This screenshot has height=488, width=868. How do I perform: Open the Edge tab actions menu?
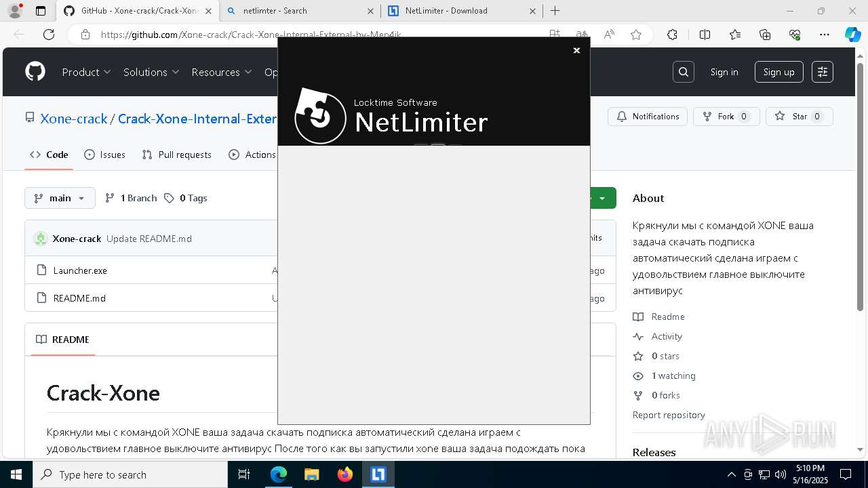(41, 11)
